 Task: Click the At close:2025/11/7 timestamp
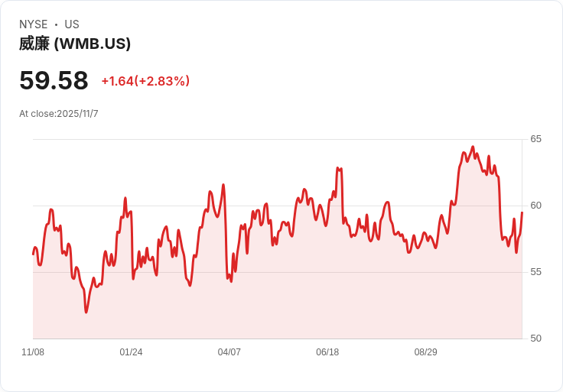coord(59,114)
